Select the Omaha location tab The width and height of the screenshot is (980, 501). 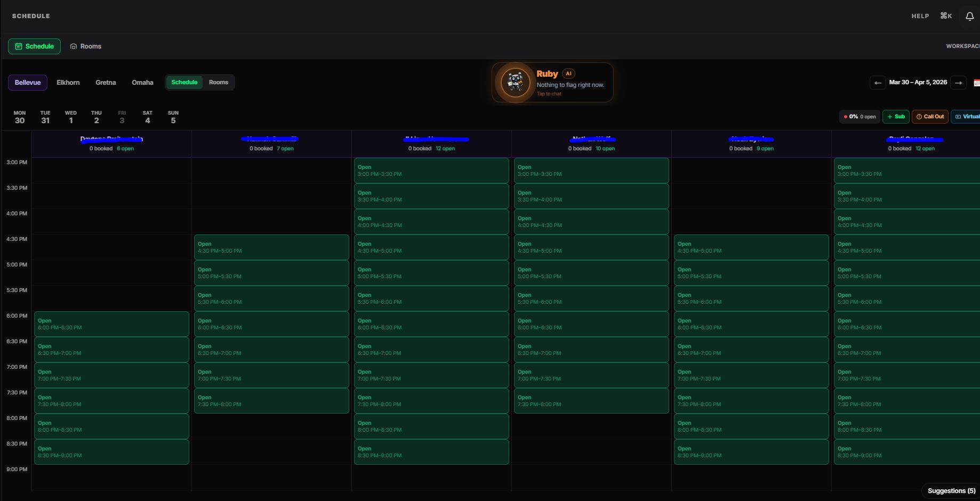142,82
